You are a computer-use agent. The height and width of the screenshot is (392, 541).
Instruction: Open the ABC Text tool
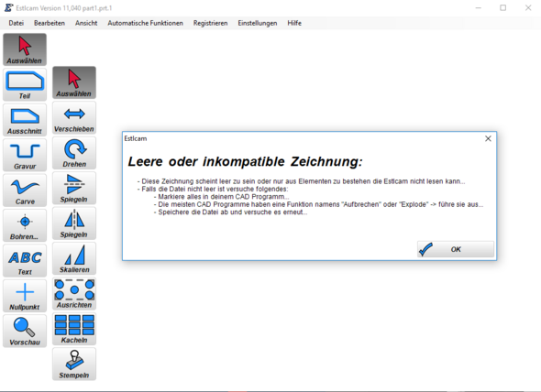pyautogui.click(x=25, y=261)
